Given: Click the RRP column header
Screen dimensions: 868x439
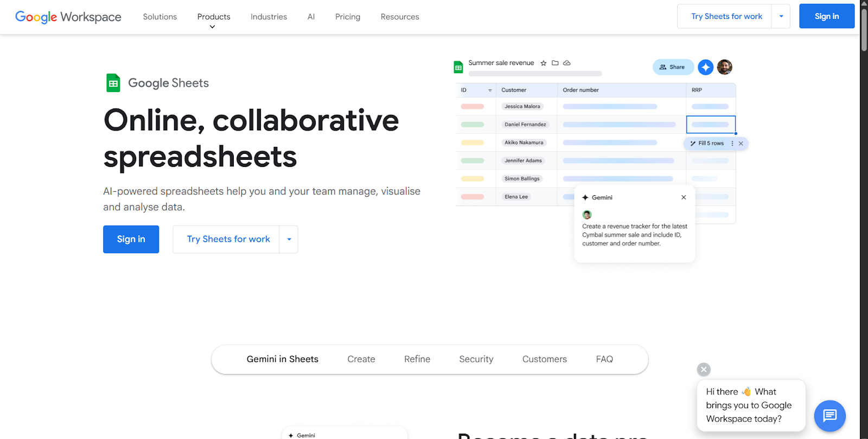Looking at the screenshot, I should point(711,90).
